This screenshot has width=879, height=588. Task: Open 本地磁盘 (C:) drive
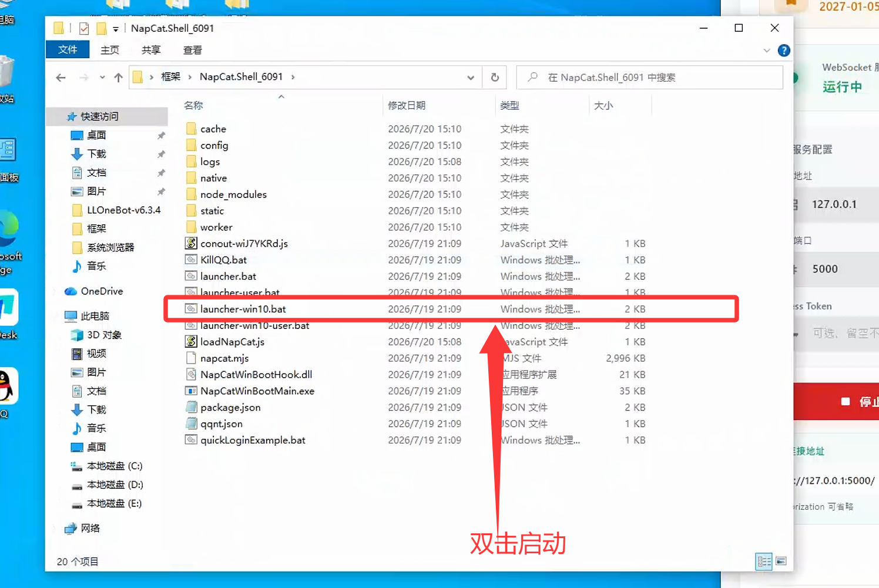(x=106, y=466)
